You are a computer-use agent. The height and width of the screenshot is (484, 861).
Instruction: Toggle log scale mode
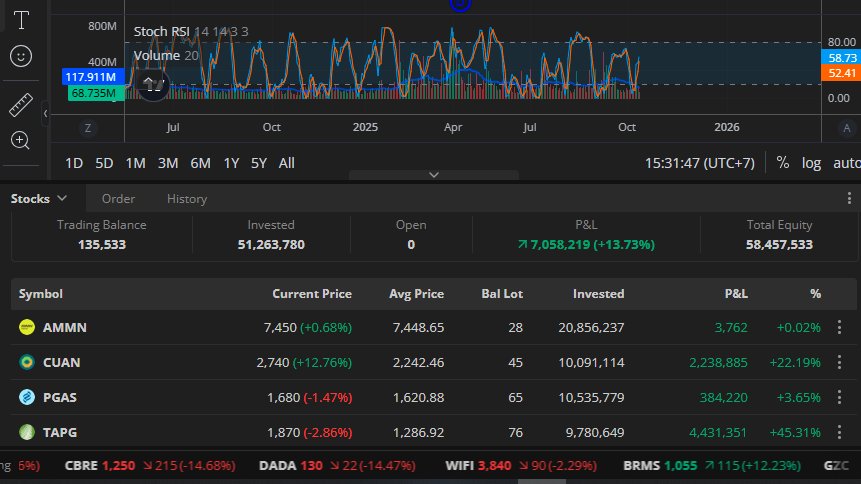click(x=811, y=163)
